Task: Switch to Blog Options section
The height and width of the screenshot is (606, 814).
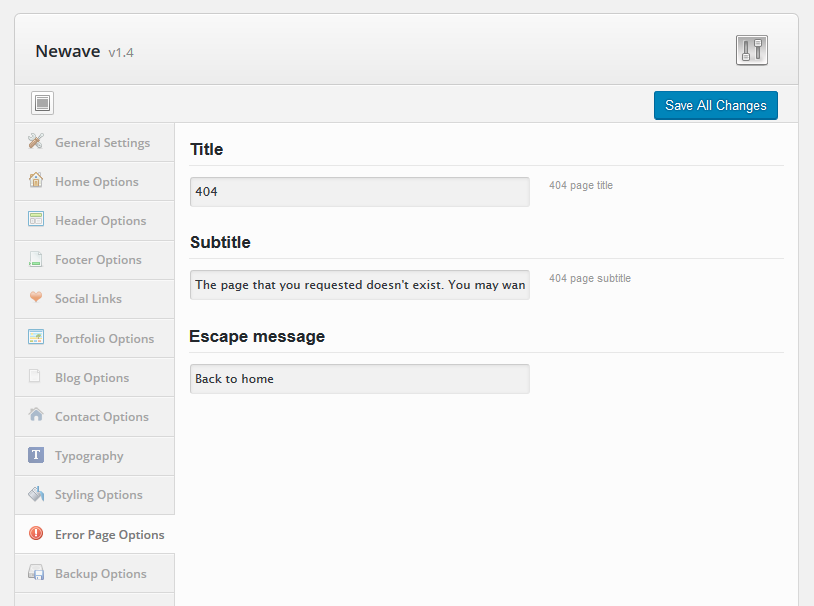Action: [x=94, y=378]
